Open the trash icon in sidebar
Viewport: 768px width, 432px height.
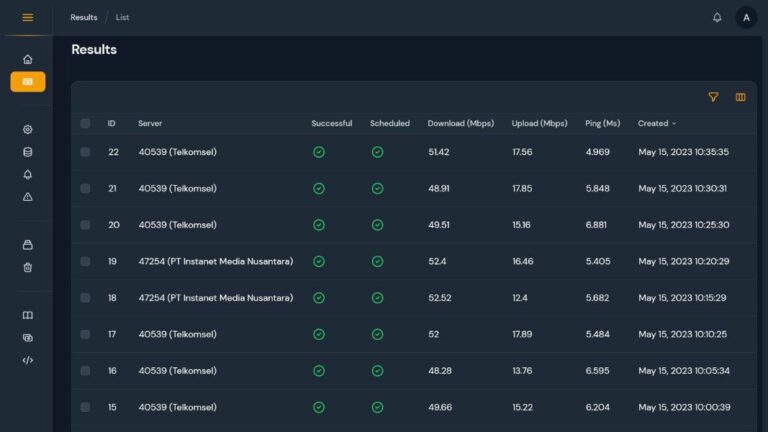coord(28,267)
